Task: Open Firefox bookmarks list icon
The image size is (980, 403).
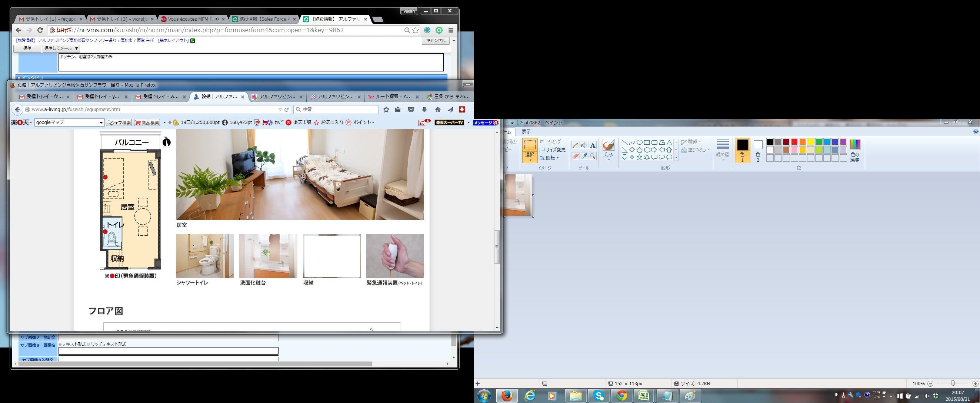Action: click(397, 110)
